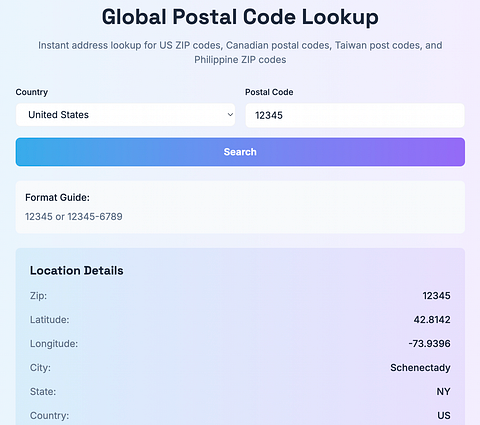Select the Zip value 12345 in results
Screen dimensions: 480x425
[x=436, y=296]
